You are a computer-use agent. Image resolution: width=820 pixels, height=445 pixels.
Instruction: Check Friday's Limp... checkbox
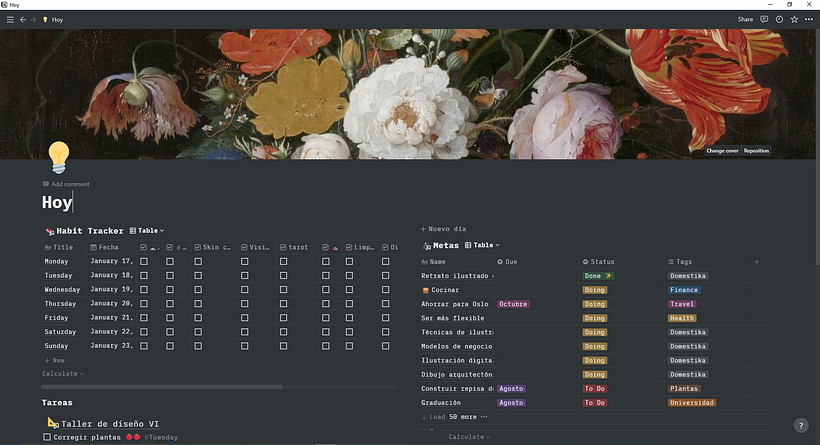(x=349, y=318)
